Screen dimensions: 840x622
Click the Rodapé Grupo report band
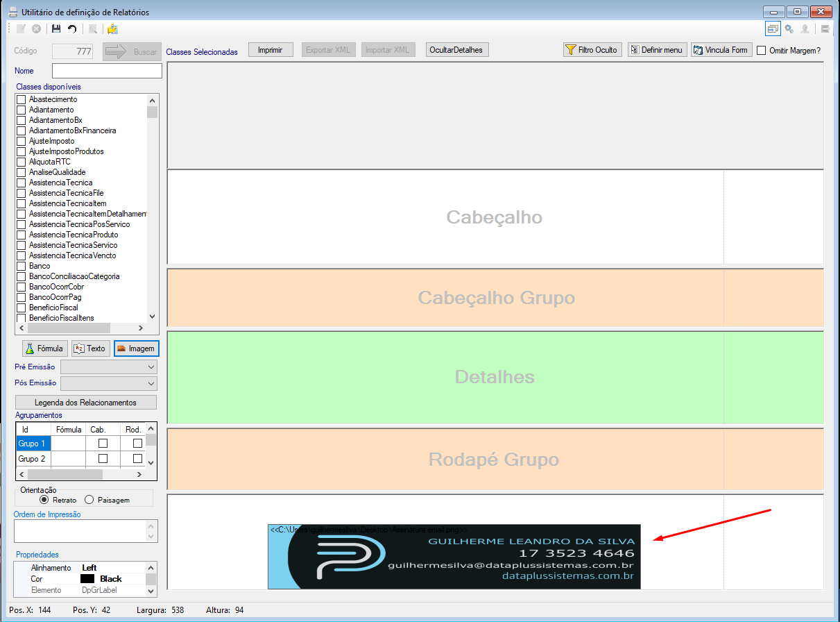coord(495,460)
